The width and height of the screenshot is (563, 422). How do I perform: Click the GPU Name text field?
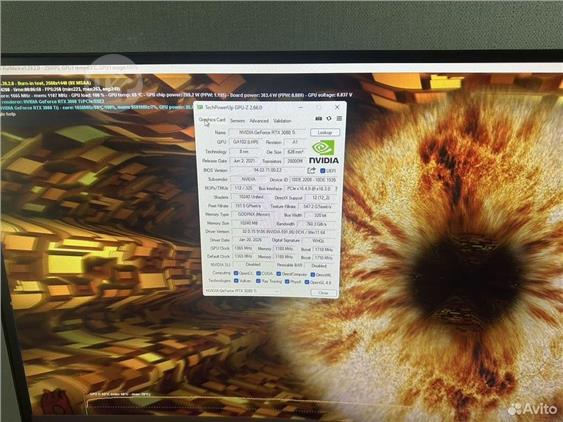(267, 133)
